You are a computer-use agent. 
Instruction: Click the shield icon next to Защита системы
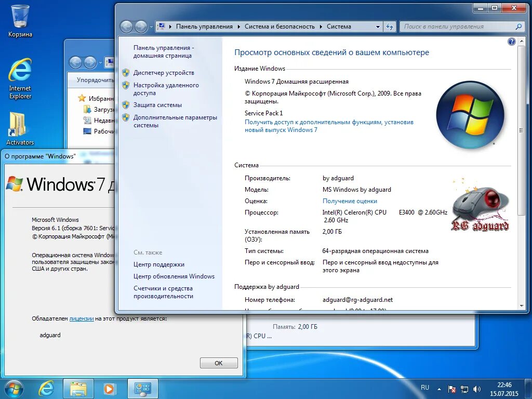pos(126,105)
